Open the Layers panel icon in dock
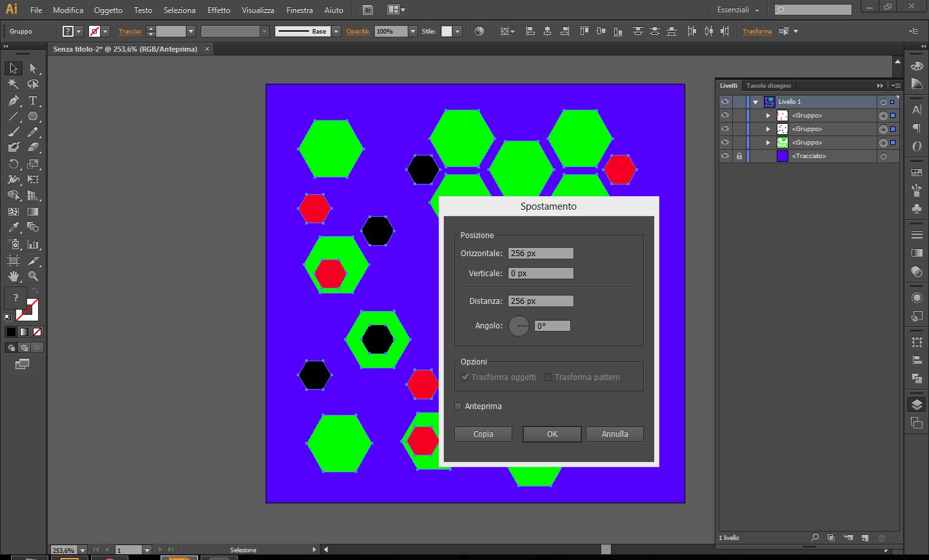The image size is (929, 560). point(917,405)
